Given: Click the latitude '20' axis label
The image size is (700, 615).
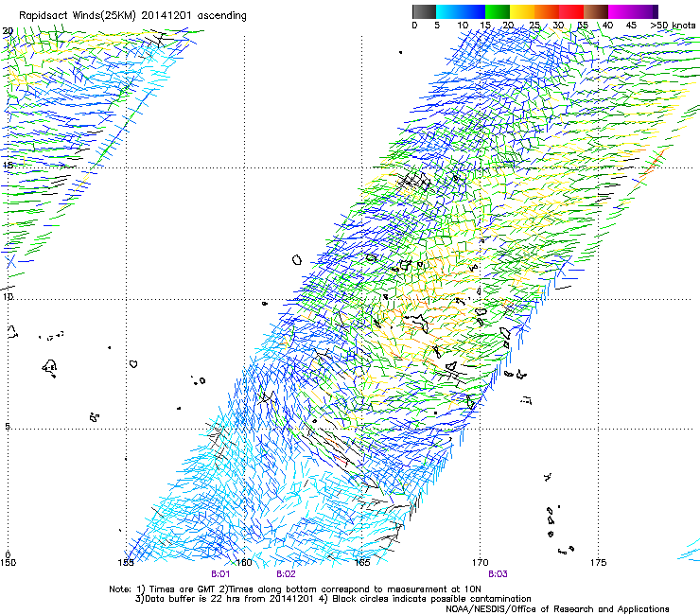Looking at the screenshot, I should coord(8,31).
